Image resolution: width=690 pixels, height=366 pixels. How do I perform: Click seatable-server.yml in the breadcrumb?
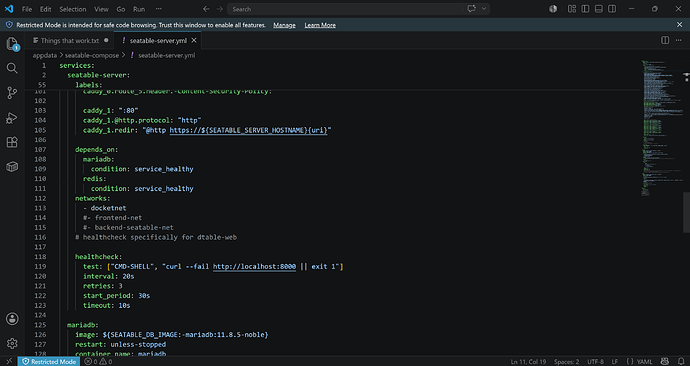[x=166, y=55]
